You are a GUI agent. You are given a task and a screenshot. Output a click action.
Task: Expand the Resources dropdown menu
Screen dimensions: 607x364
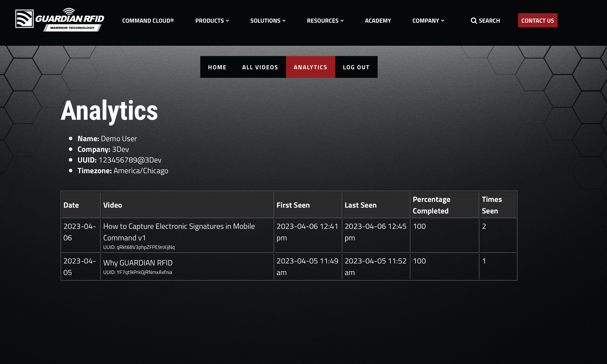325,20
